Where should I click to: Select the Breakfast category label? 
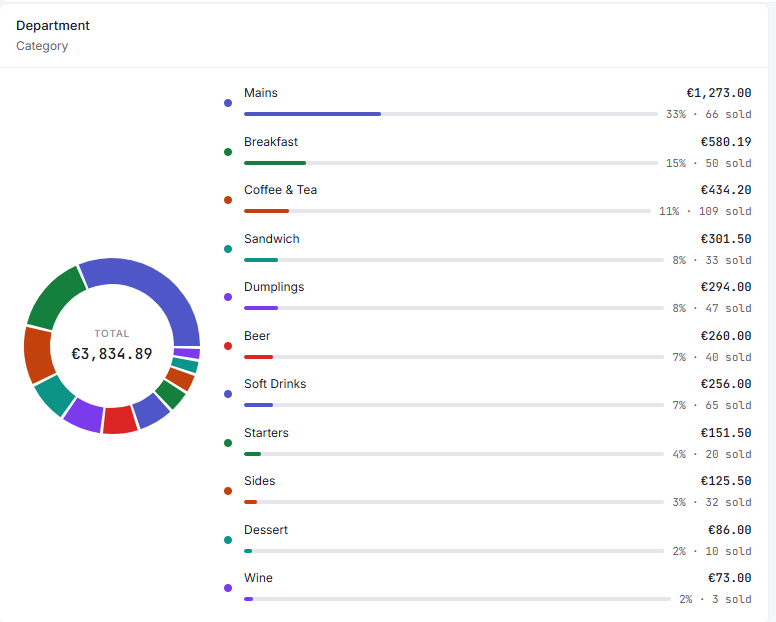coord(271,142)
